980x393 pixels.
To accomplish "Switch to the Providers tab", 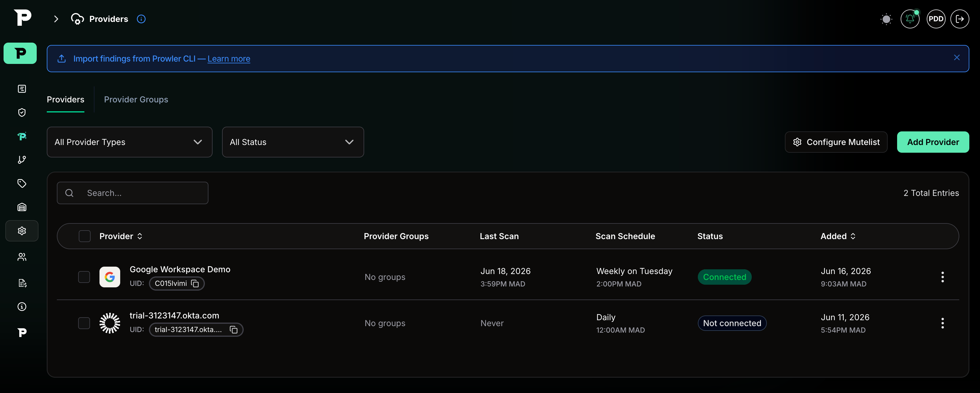I will click(65, 99).
